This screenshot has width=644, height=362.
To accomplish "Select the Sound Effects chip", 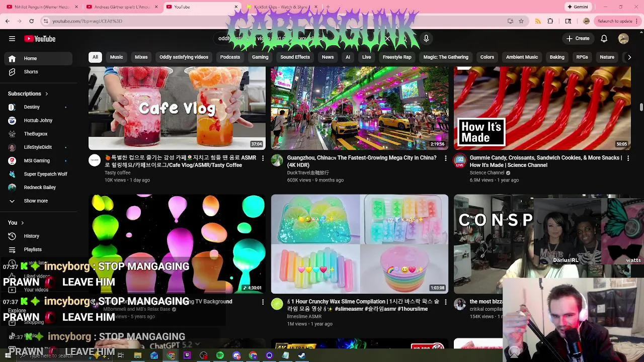I will [295, 57].
